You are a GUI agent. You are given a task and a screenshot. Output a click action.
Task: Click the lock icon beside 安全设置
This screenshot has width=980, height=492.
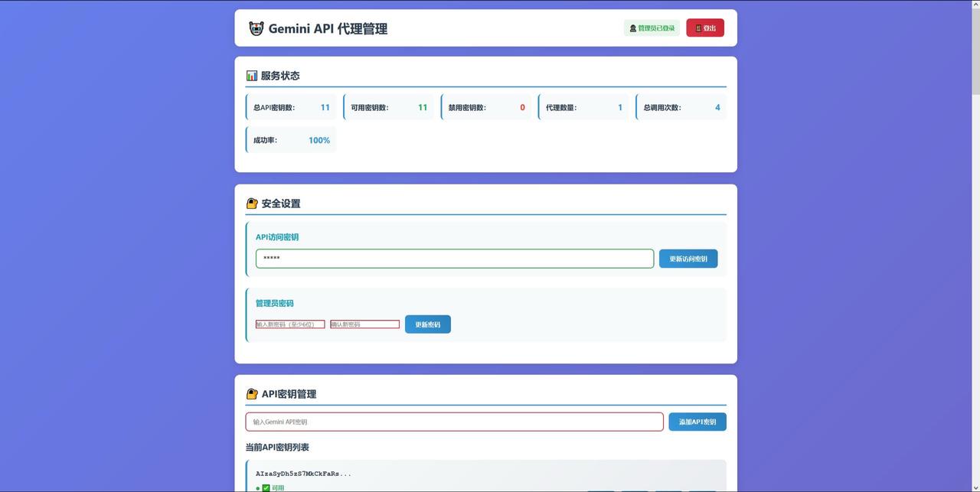[252, 204]
